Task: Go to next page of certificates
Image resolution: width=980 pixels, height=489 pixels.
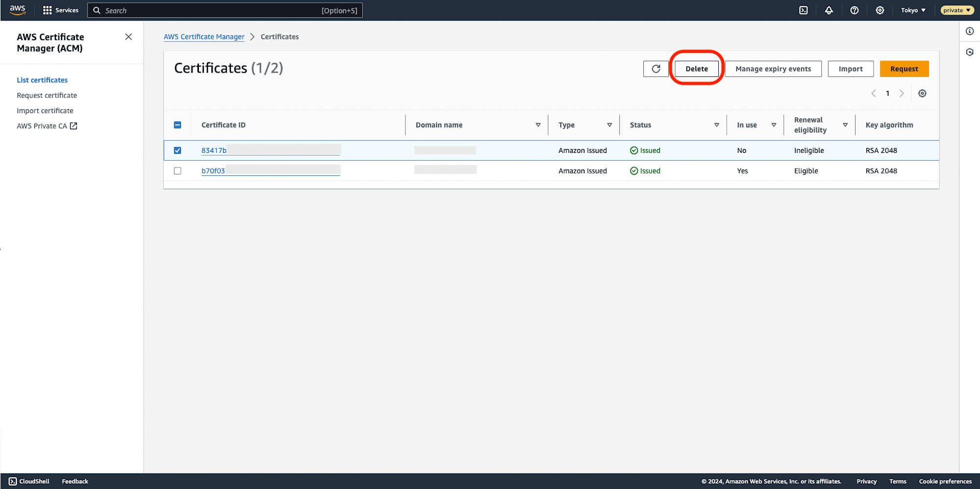Action: pos(902,93)
